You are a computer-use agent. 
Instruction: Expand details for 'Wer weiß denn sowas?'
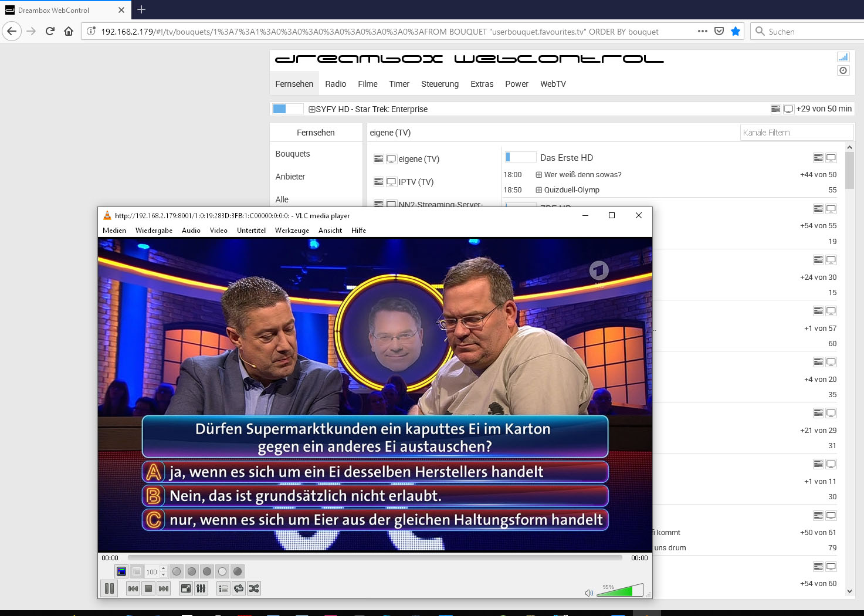pos(538,175)
